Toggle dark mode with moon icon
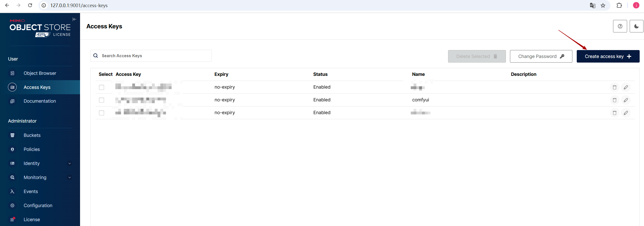This screenshot has width=644, height=226. coord(636,26)
